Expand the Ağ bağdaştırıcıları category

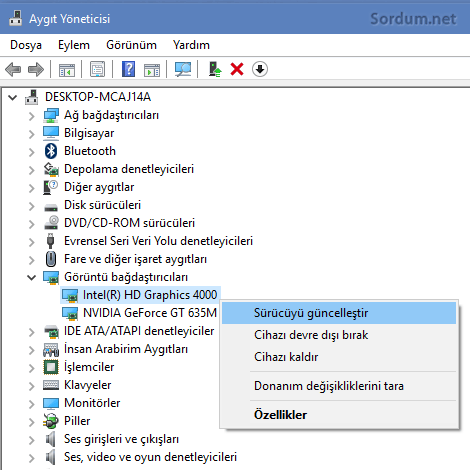pos(31,116)
